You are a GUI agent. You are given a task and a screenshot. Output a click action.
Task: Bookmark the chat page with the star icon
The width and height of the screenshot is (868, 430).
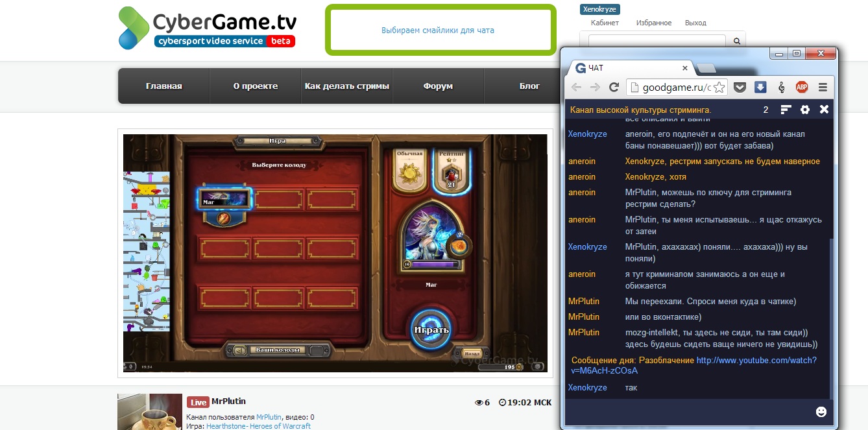point(719,87)
